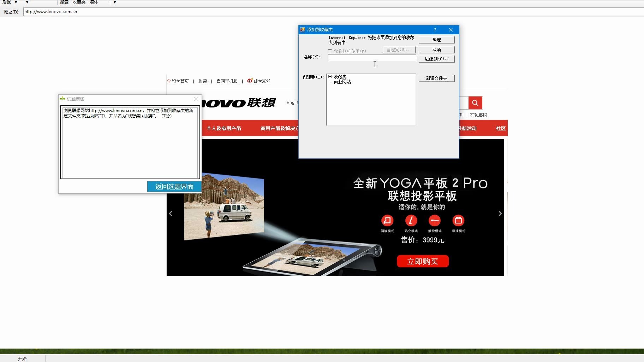Click the 返回选题界面 button
644x362 pixels.
coord(174,187)
